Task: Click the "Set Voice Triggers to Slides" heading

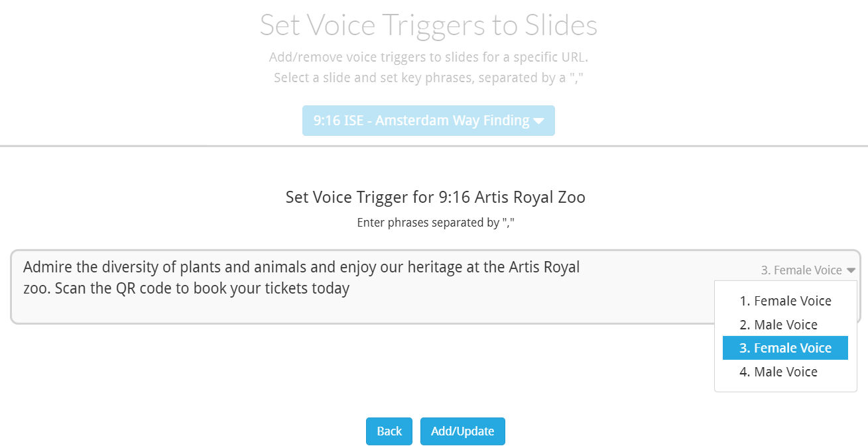Action: (428, 25)
